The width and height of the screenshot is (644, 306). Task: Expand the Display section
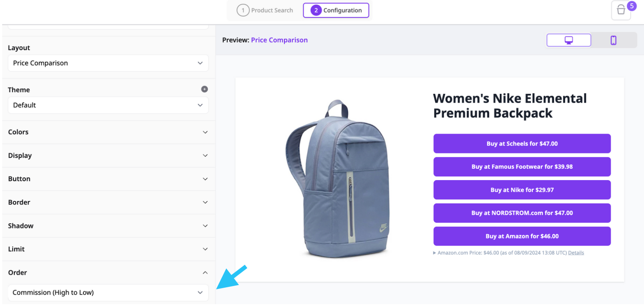click(x=108, y=156)
